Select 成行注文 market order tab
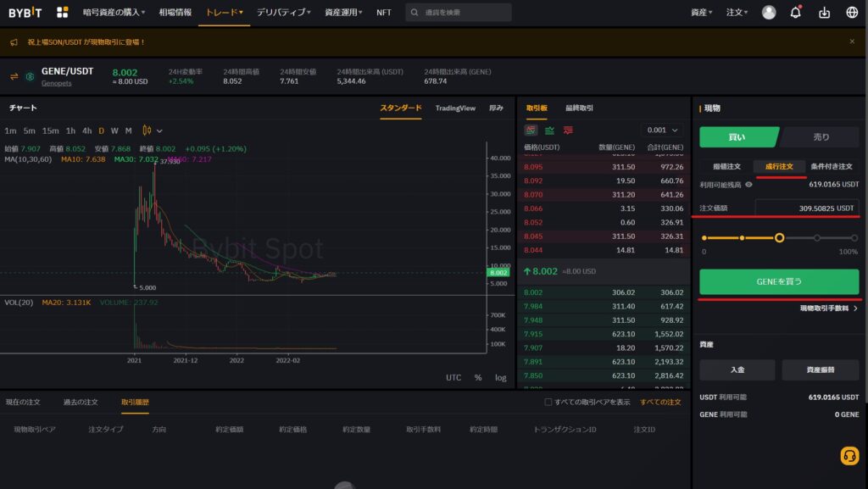 pos(780,166)
